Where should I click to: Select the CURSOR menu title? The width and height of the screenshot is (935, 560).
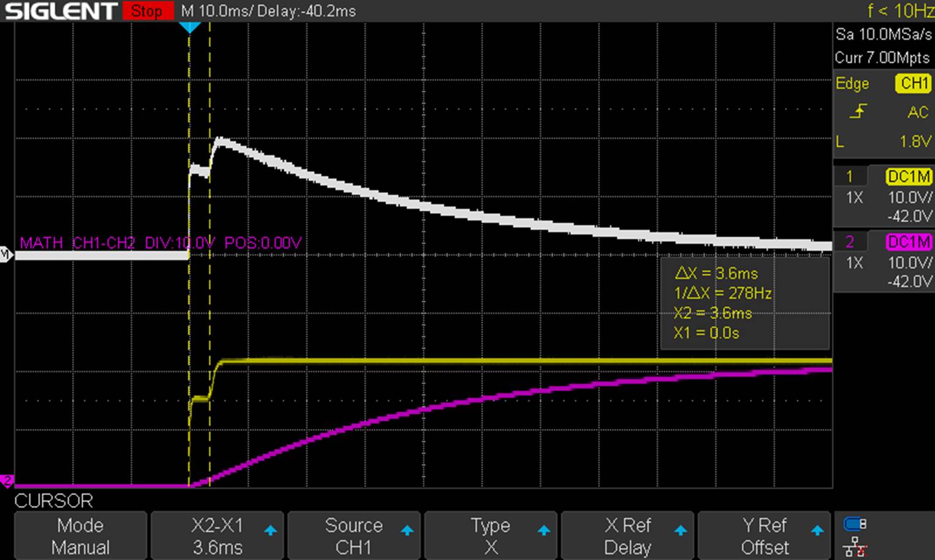coord(54,501)
